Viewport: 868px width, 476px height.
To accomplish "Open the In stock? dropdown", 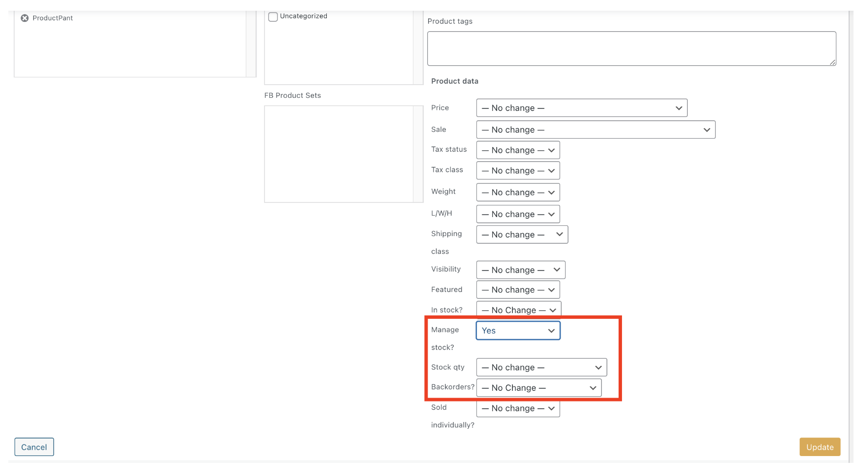I will coord(519,310).
